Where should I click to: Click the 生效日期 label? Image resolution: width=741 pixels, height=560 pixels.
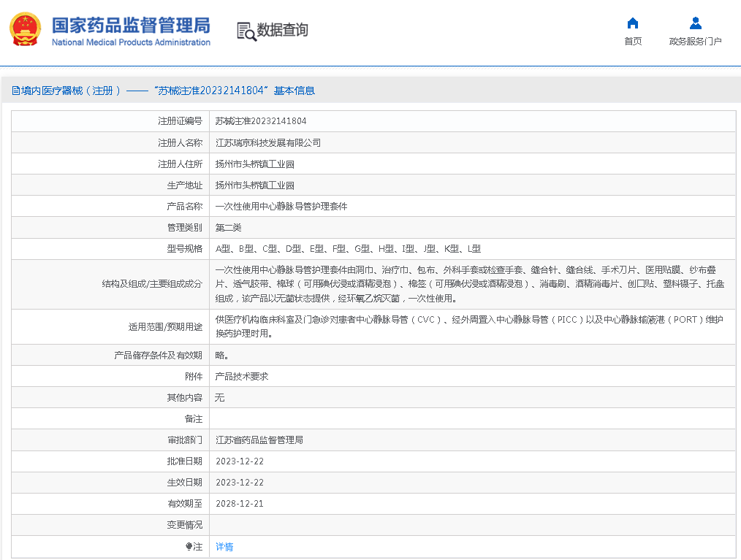click(185, 483)
